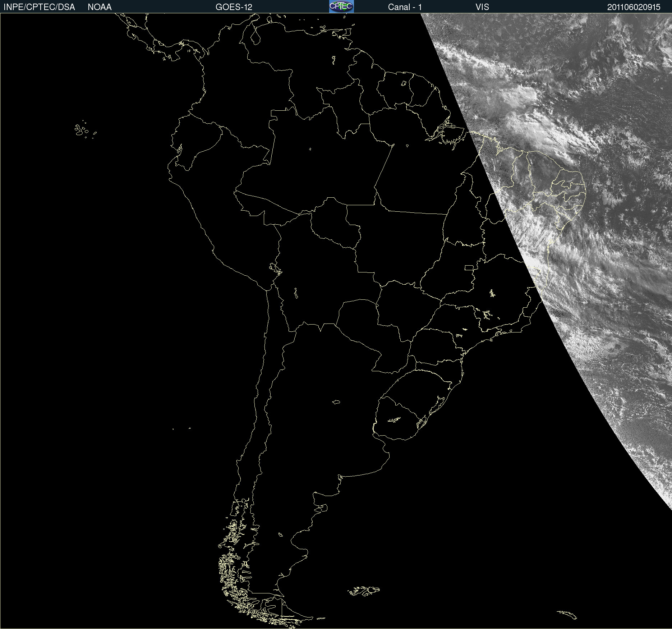Click the Canal - 1 label

(x=405, y=7)
